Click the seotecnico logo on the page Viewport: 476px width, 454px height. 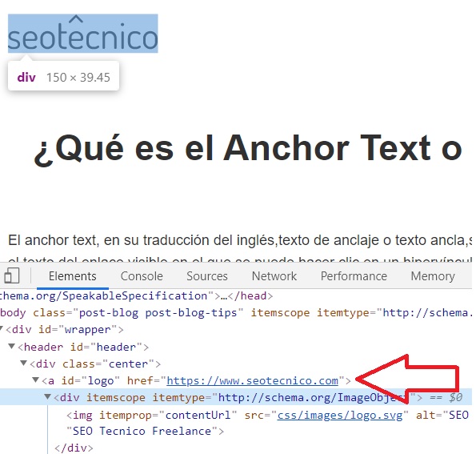tap(83, 34)
